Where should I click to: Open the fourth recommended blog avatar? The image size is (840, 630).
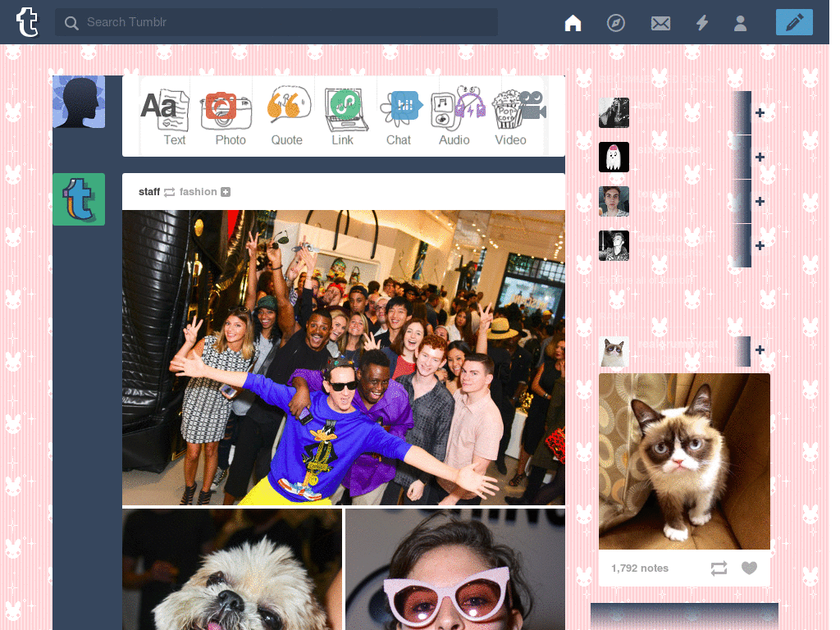tap(614, 245)
